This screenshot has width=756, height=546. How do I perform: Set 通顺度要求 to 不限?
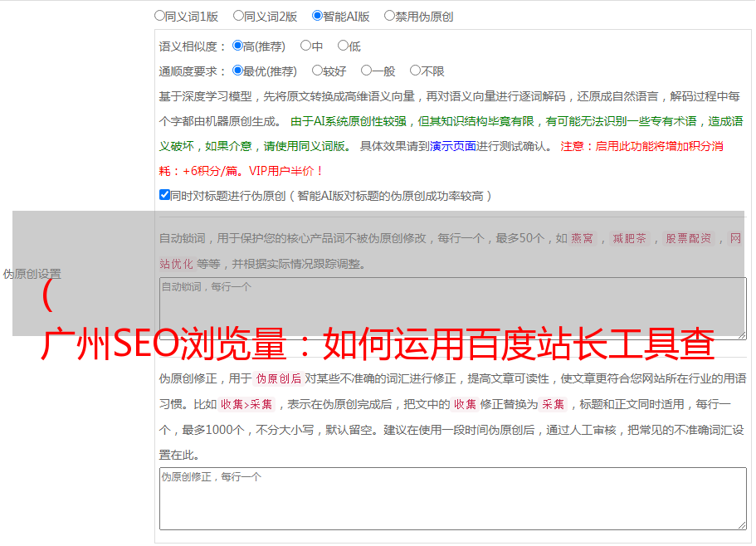tap(415, 71)
